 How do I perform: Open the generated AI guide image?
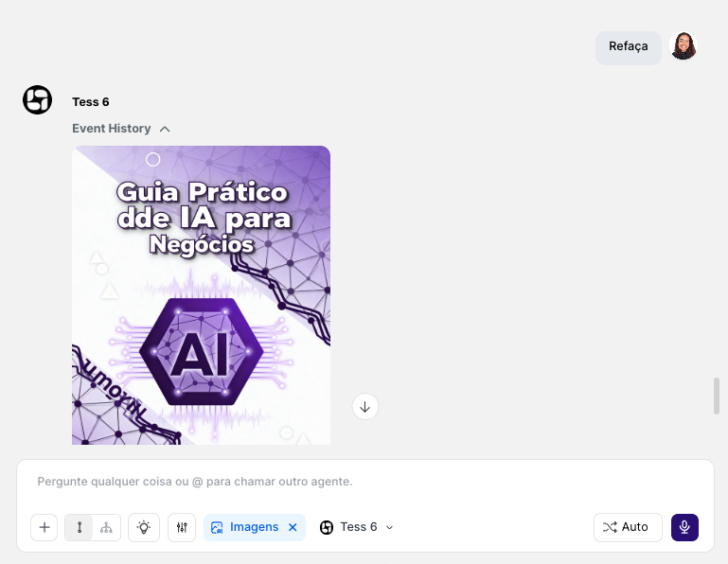coord(201,295)
